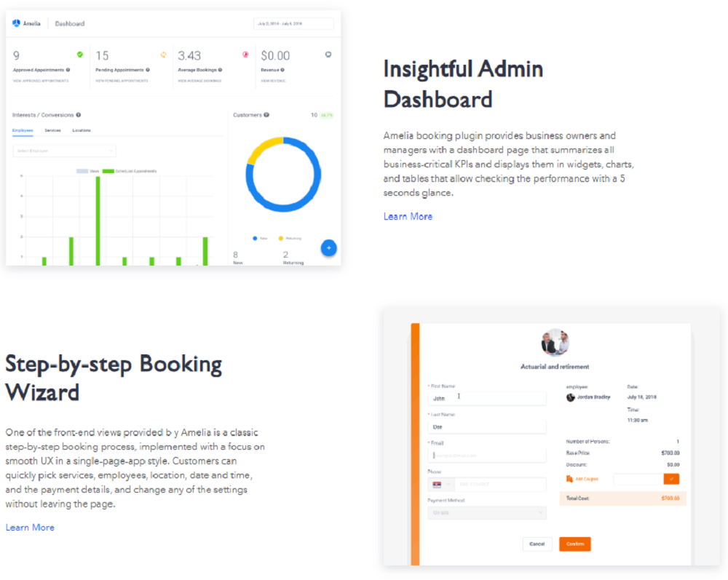Open the help tooltip icon next to Customers
The height and width of the screenshot is (580, 728).
coord(268,114)
